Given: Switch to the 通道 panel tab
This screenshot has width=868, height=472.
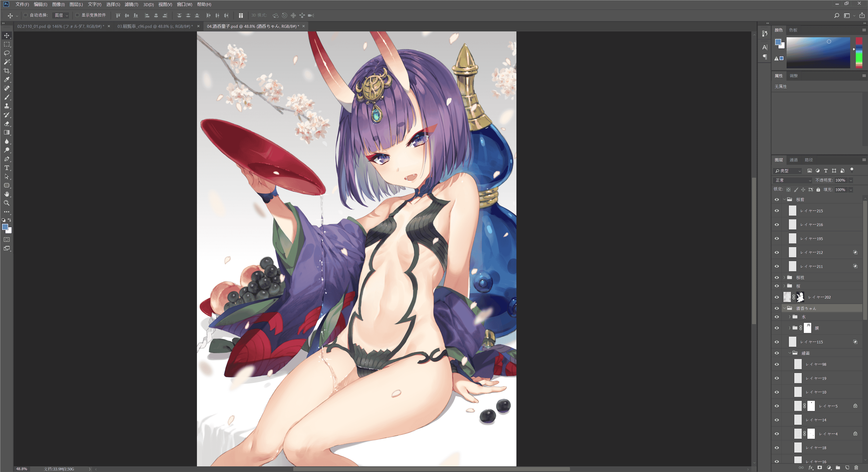Looking at the screenshot, I should [x=794, y=160].
